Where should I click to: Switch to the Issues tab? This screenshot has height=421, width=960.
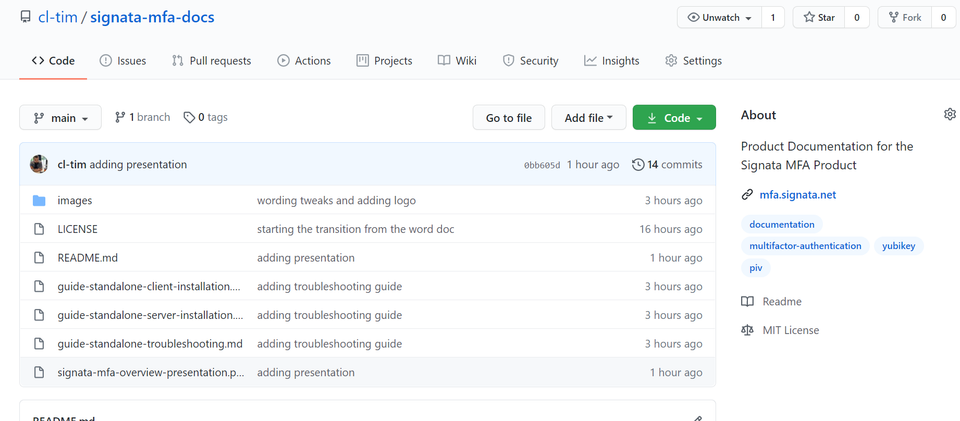point(122,61)
